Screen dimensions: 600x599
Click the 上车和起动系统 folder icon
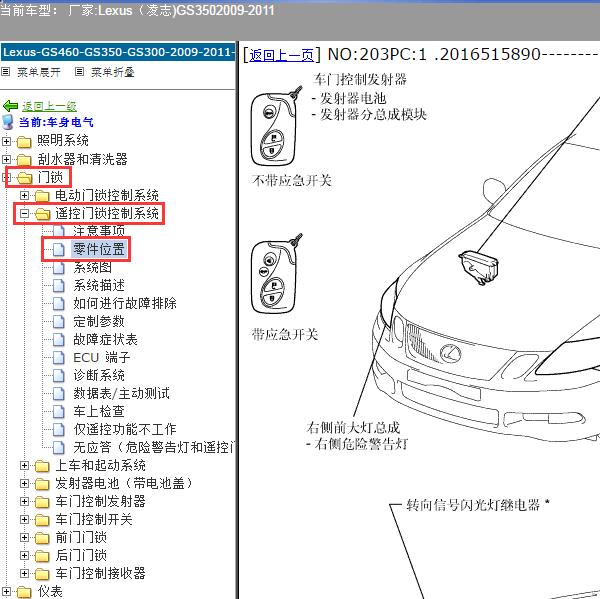[42, 466]
